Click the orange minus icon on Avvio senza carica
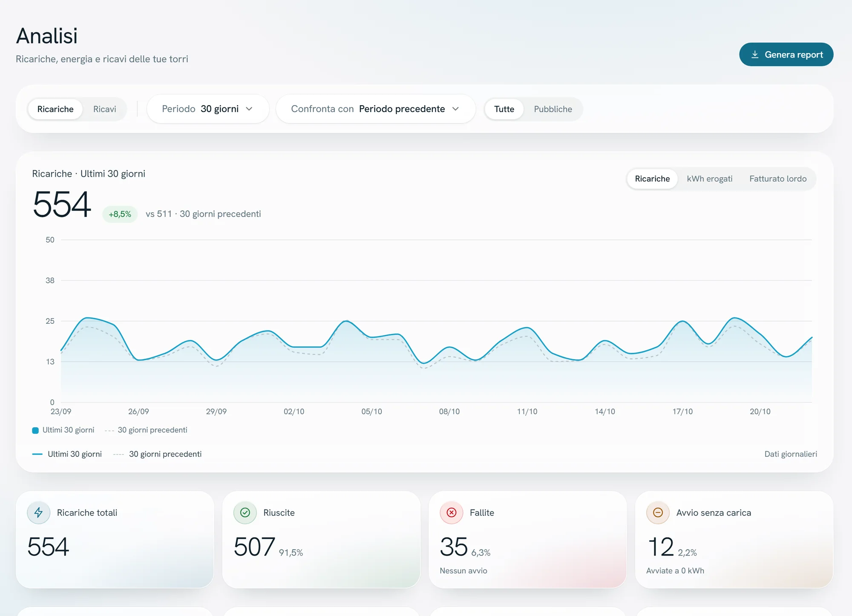This screenshot has width=852, height=616. click(658, 512)
